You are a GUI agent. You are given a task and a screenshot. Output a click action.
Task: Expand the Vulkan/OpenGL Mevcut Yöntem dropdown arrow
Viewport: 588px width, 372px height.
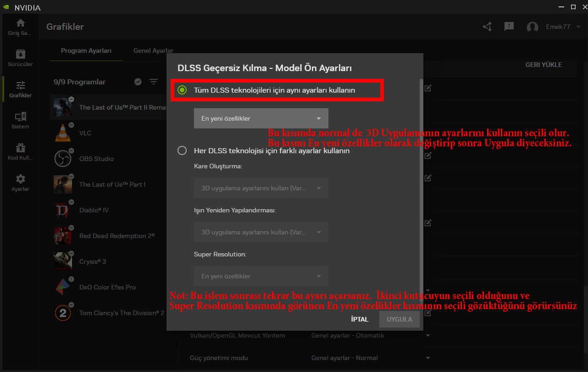(428, 335)
